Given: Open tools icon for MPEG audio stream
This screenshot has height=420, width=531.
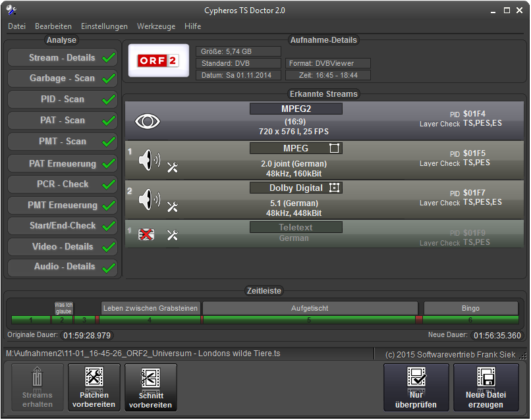Looking at the screenshot, I should coord(173,167).
